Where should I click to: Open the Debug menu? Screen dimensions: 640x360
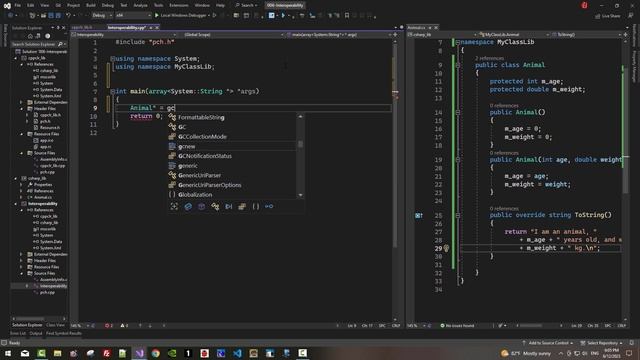click(108, 5)
